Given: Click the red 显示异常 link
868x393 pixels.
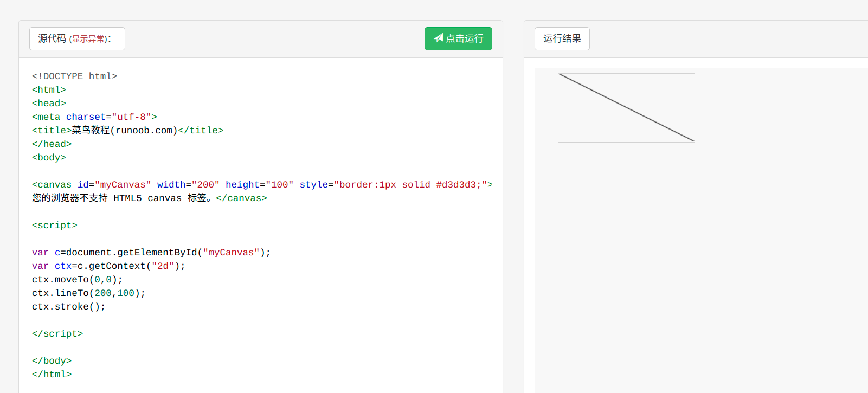Looking at the screenshot, I should tap(88, 39).
